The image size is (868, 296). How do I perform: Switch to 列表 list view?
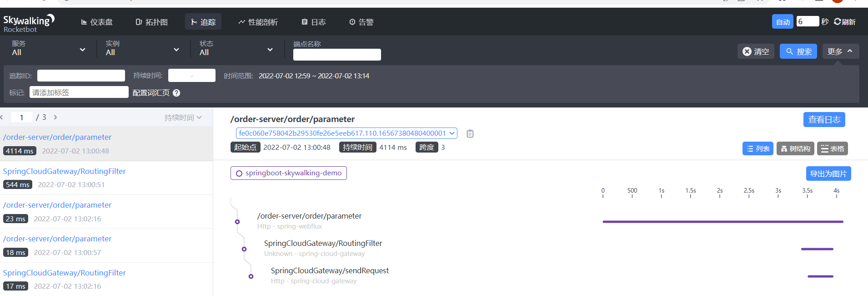pyautogui.click(x=758, y=148)
